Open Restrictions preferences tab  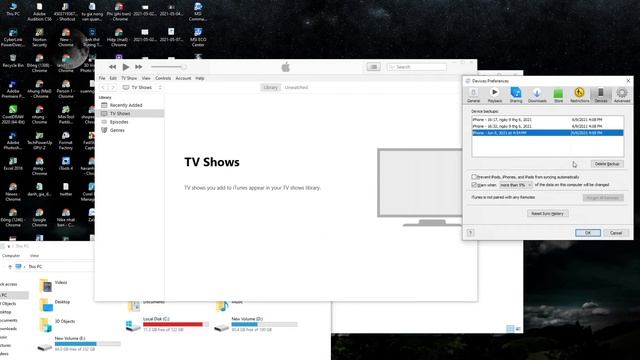click(x=579, y=95)
